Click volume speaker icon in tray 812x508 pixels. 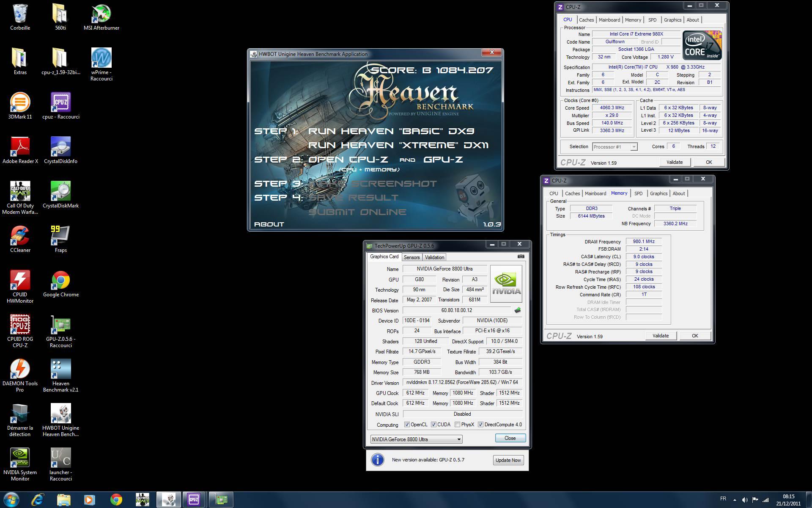[745, 500]
